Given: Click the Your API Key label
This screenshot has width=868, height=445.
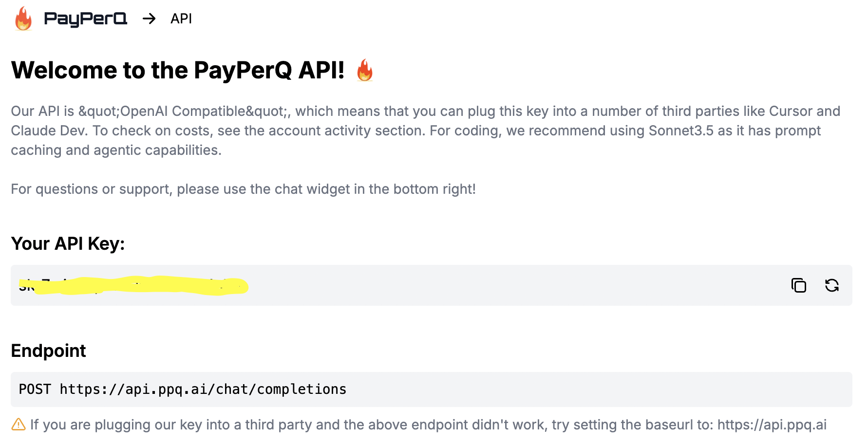Looking at the screenshot, I should 68,244.
